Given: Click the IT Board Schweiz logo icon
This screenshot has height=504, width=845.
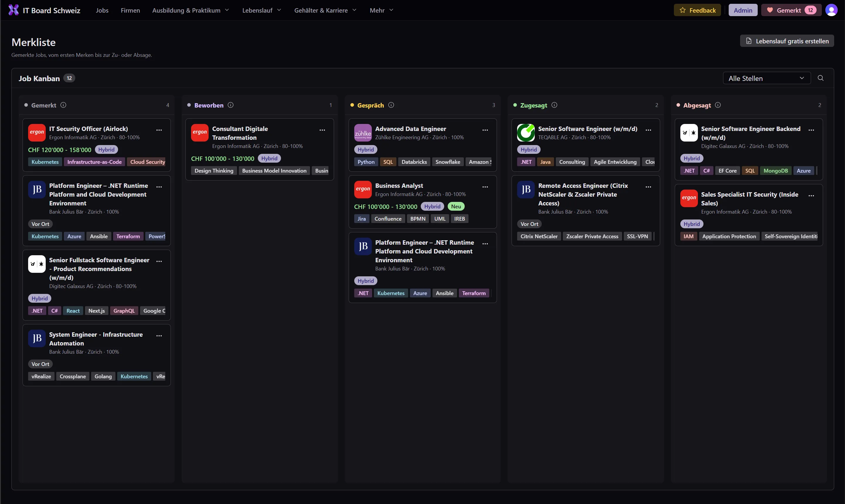Looking at the screenshot, I should point(13,10).
